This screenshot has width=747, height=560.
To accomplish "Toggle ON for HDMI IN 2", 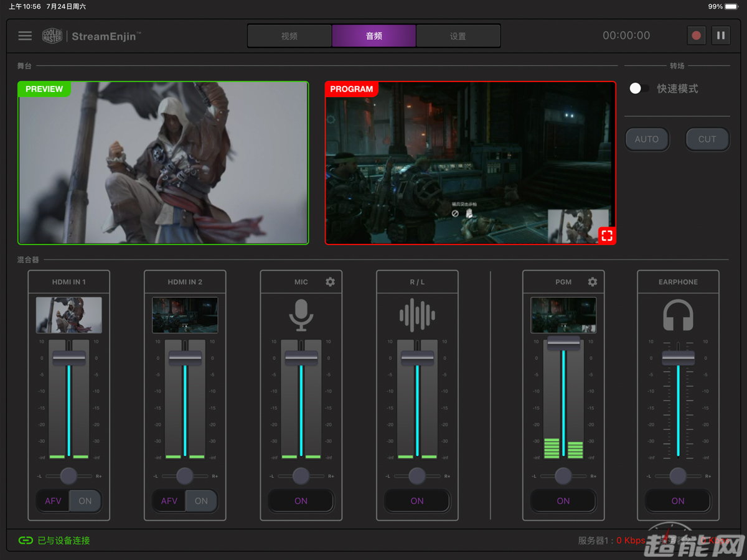I will click(x=202, y=501).
